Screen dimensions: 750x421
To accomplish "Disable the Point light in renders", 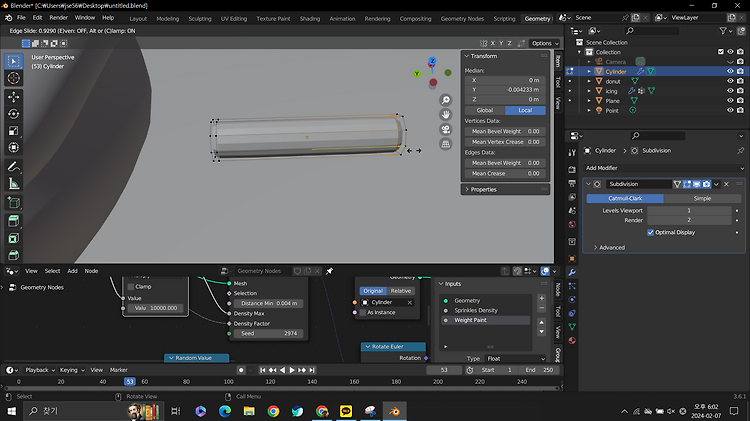I will point(740,110).
